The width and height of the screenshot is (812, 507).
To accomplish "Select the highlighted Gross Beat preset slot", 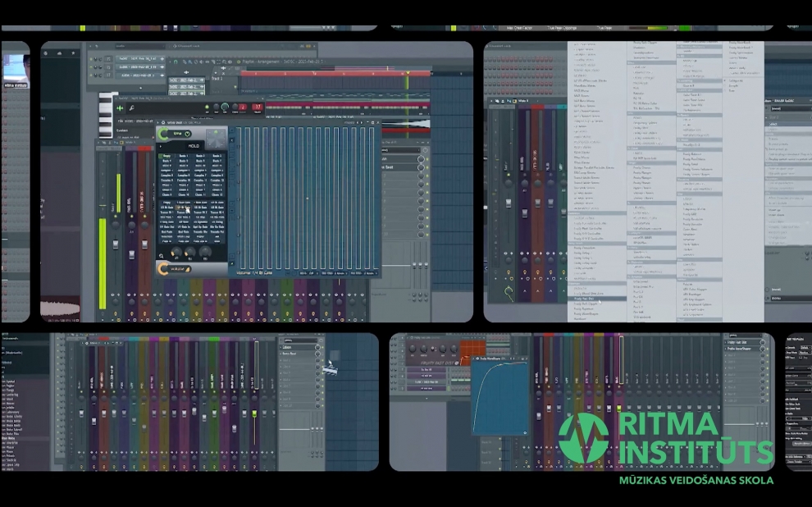I will 183,208.
